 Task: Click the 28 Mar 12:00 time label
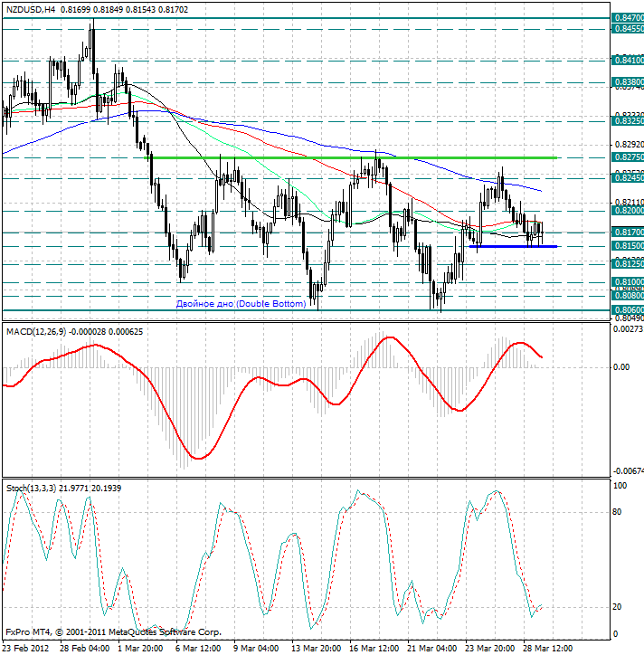point(548,649)
